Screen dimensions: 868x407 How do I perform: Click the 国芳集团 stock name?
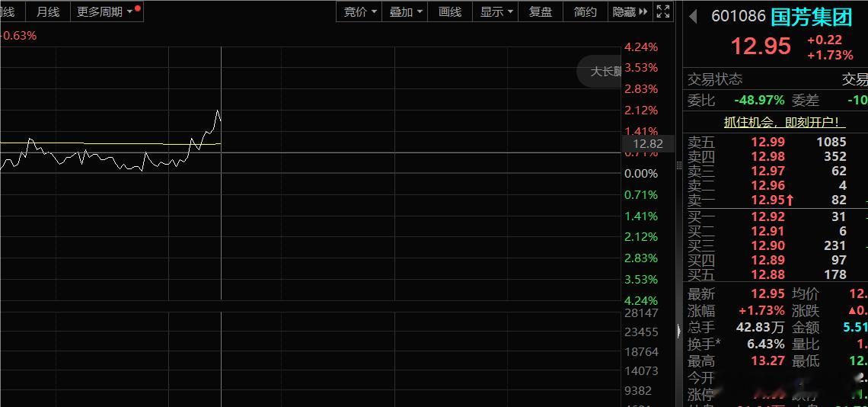[x=811, y=18]
